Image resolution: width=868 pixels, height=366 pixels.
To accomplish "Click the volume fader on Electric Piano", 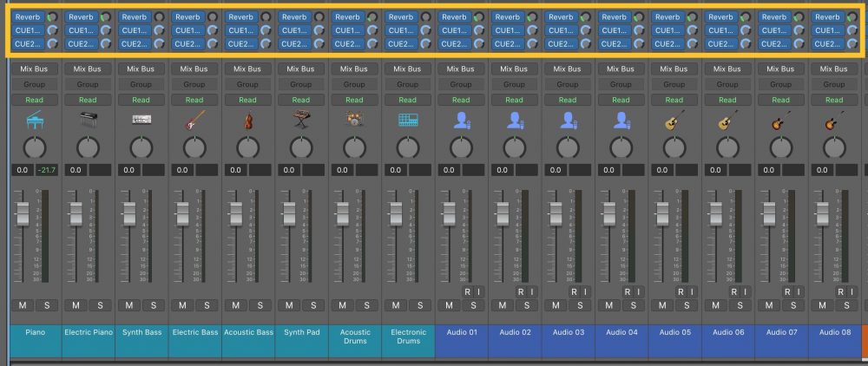I will (x=76, y=213).
